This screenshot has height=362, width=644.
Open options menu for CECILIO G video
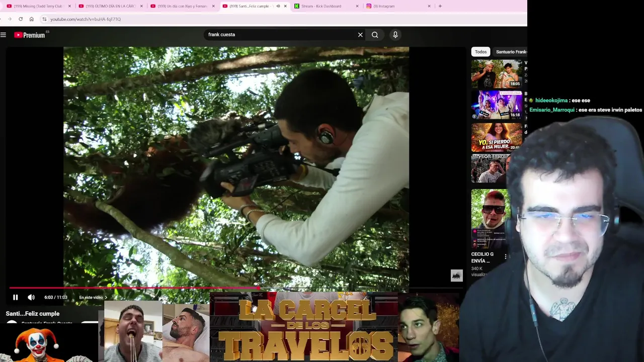506,256
